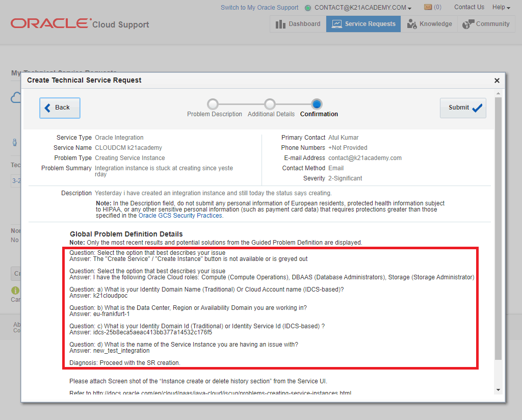
Task: Click Switch to My Oracle Support
Action: click(259, 7)
